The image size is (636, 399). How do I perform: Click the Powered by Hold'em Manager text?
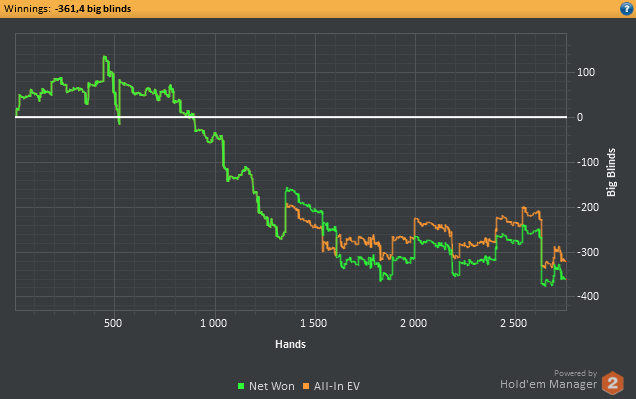(548, 380)
